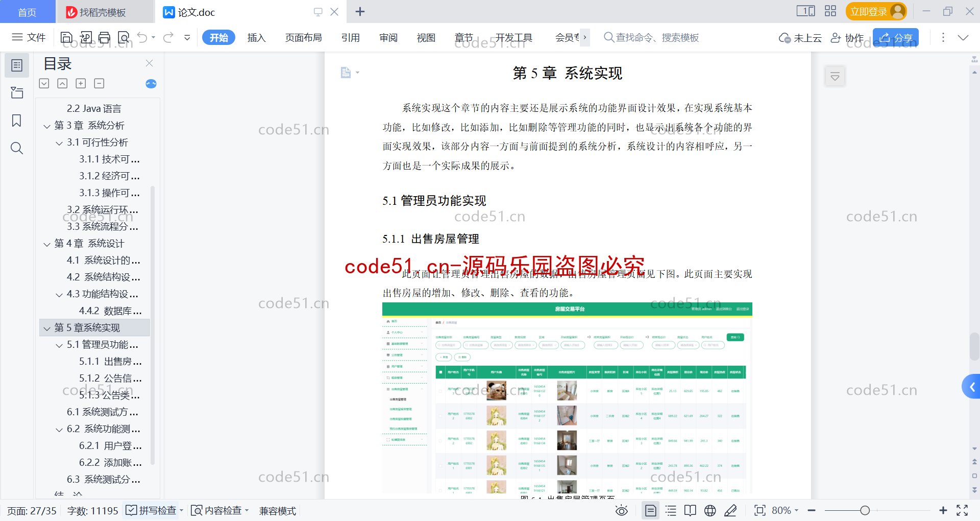
Task: Collapse the ribbon chevron
Action: tap(963, 37)
